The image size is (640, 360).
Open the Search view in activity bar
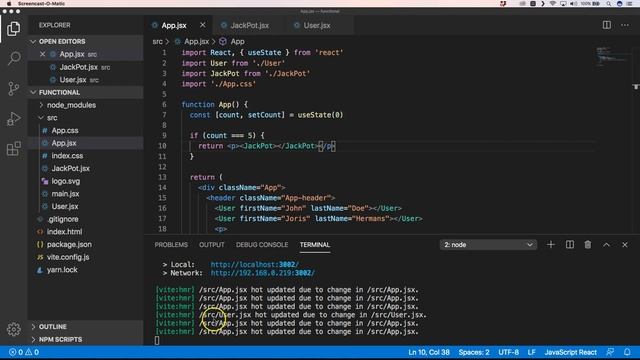point(13,58)
